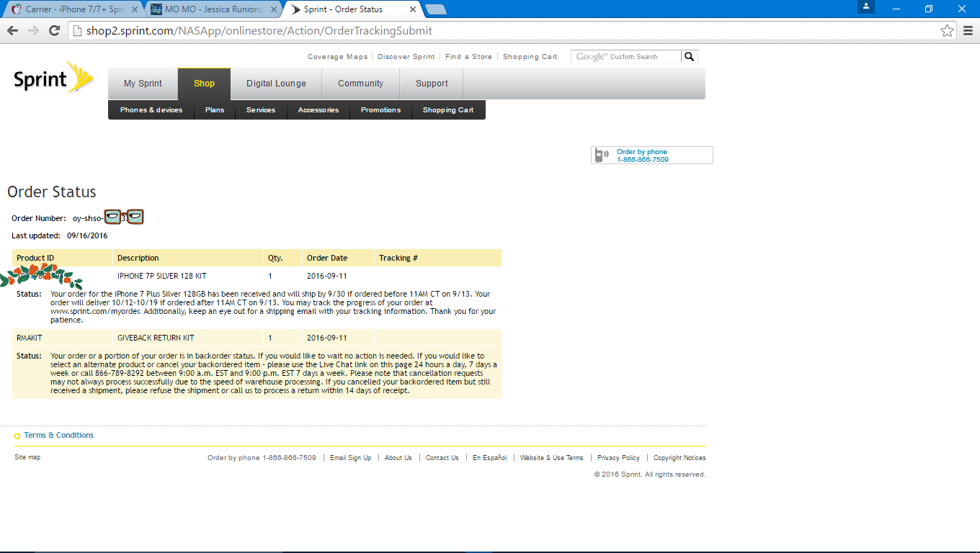Click the Copyright Notices footer link
980x553 pixels.
[680, 458]
